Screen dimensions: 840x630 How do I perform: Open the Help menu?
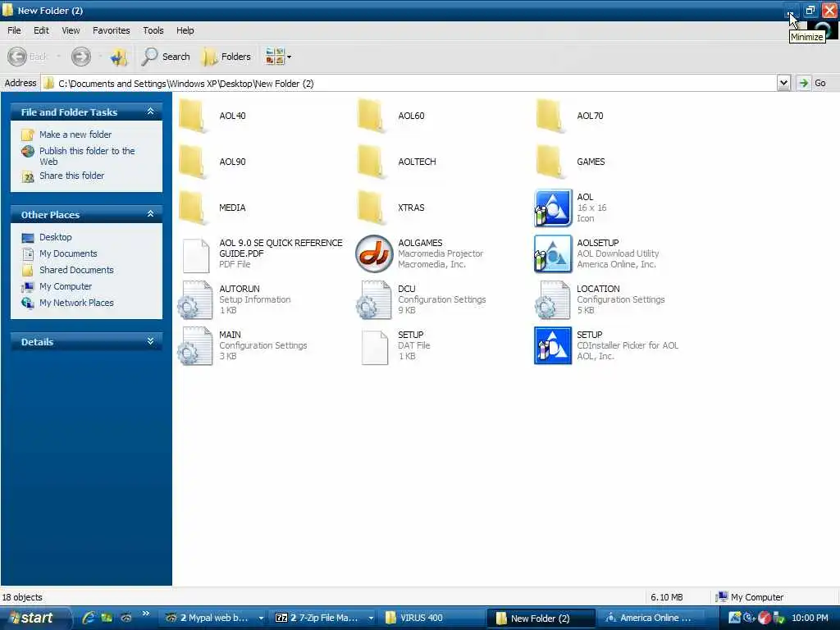(x=185, y=30)
